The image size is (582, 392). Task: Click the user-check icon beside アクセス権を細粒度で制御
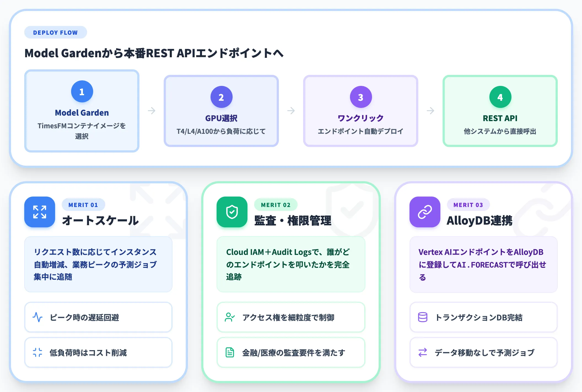pyautogui.click(x=230, y=317)
